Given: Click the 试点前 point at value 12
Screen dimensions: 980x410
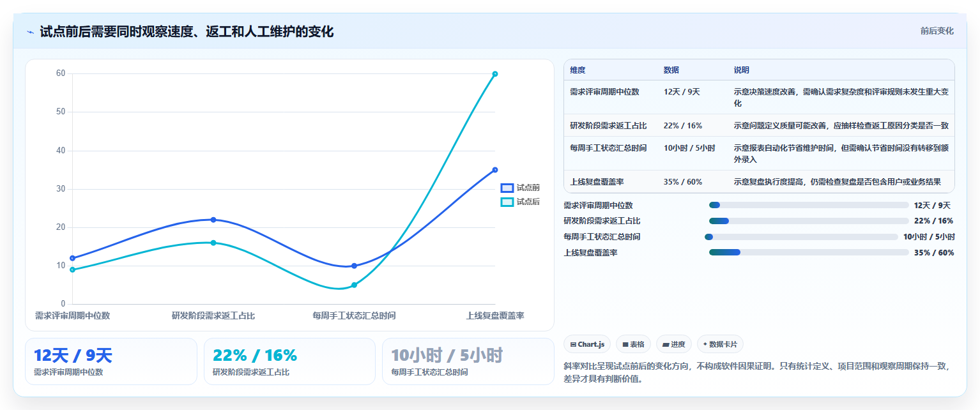Looking at the screenshot, I should [x=72, y=258].
